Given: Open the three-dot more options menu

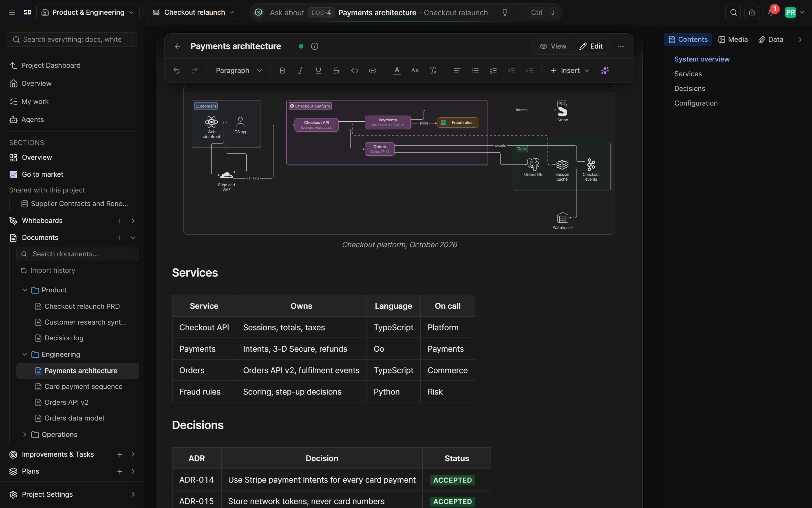Looking at the screenshot, I should pos(621,46).
